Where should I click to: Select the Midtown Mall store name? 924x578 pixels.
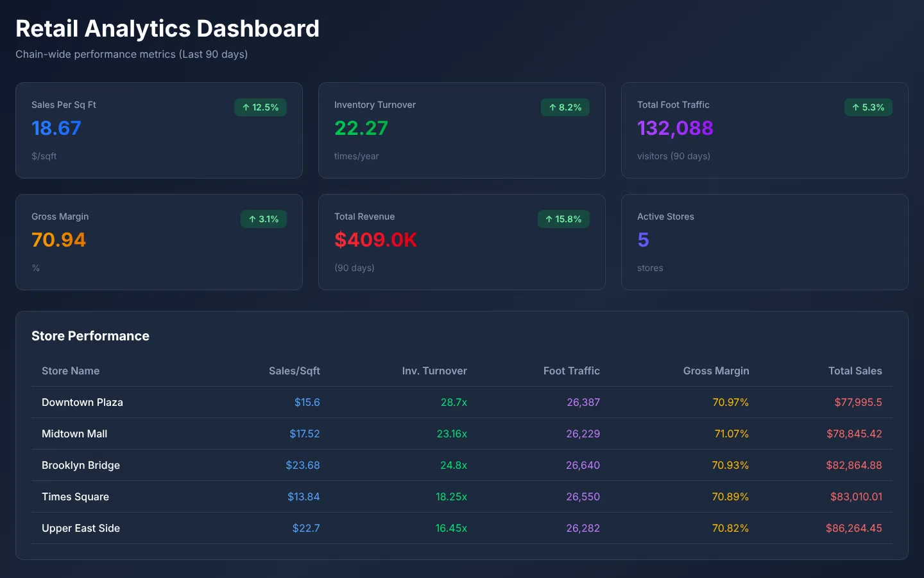pos(74,433)
